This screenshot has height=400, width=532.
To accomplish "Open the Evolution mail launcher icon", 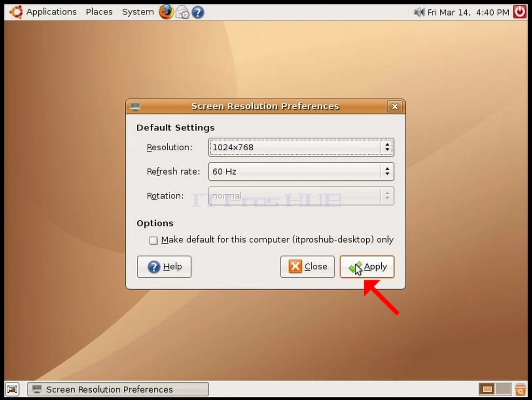I will coord(182,12).
